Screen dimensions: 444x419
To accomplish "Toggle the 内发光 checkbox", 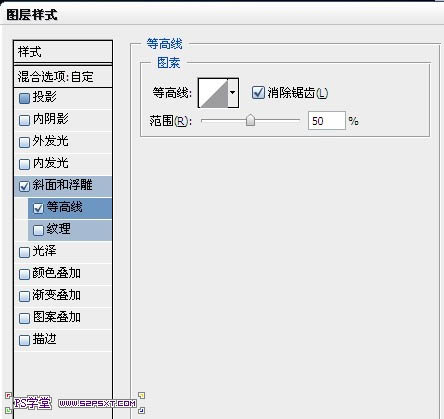I will click(x=24, y=164).
